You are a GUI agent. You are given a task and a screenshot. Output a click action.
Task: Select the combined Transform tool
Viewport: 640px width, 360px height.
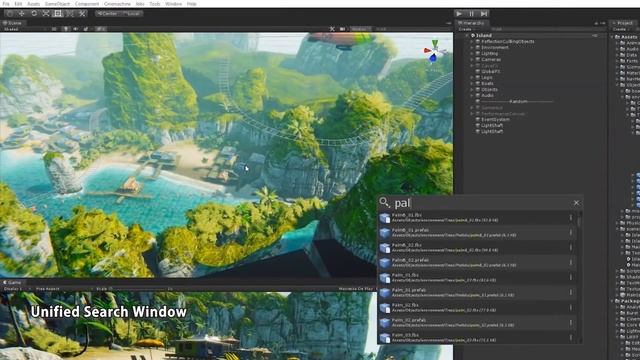(x=70, y=13)
